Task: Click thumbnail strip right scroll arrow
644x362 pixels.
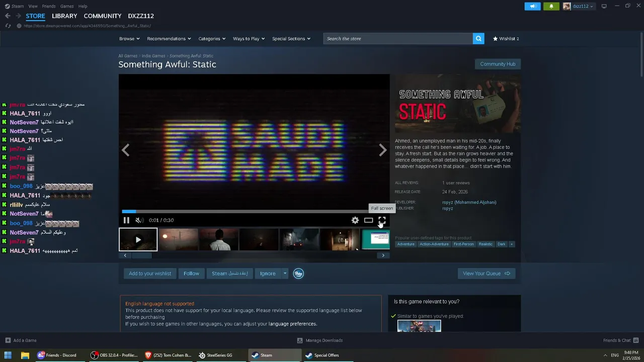Action: tap(383, 255)
